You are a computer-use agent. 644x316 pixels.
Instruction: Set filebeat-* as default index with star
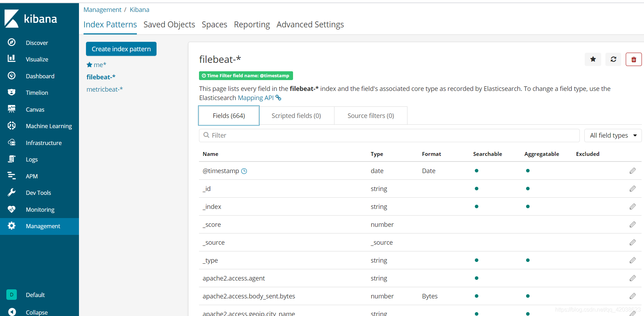(x=593, y=59)
